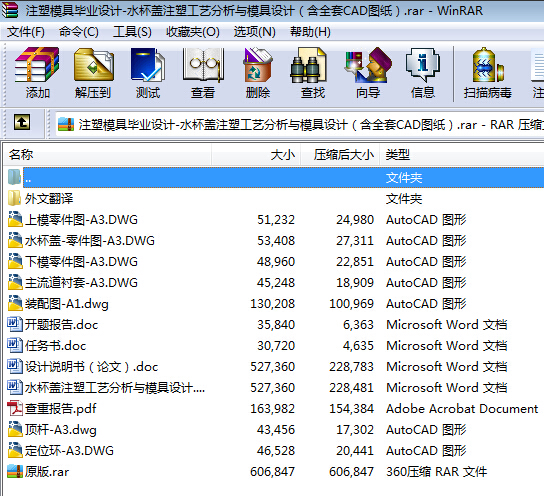Click size value 48,960
The image size is (544, 496).
276,262
